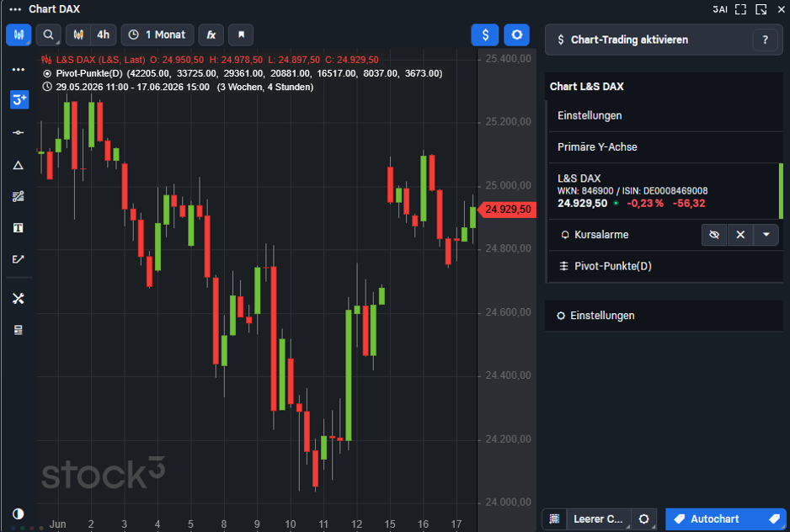Select Primäre Y-Achse entry
The height and width of the screenshot is (532, 790).
(665, 147)
